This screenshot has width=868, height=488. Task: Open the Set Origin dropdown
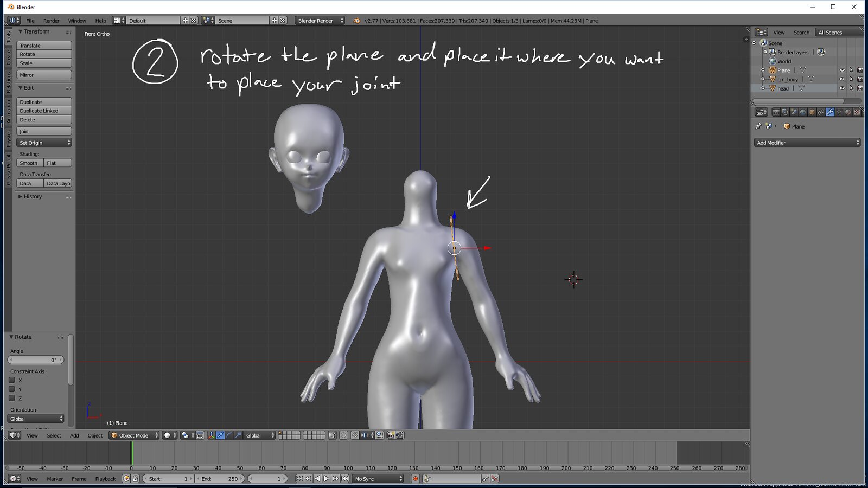(x=44, y=143)
